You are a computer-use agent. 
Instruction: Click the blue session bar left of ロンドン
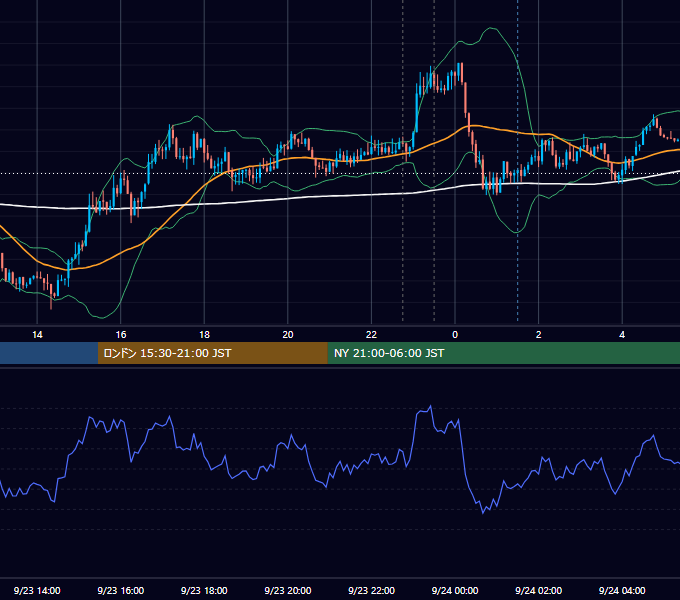point(49,353)
